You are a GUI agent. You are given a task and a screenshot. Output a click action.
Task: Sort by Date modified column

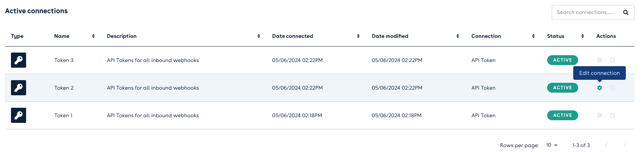coord(457,36)
